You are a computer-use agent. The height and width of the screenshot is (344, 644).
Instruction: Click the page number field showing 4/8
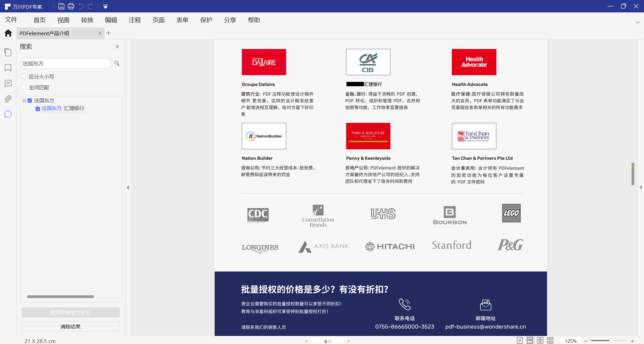[328, 341]
